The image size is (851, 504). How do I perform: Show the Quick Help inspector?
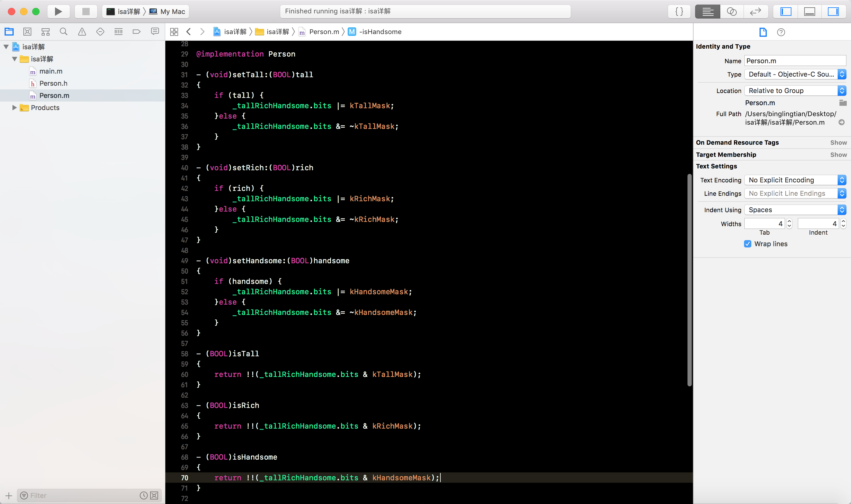pyautogui.click(x=781, y=32)
